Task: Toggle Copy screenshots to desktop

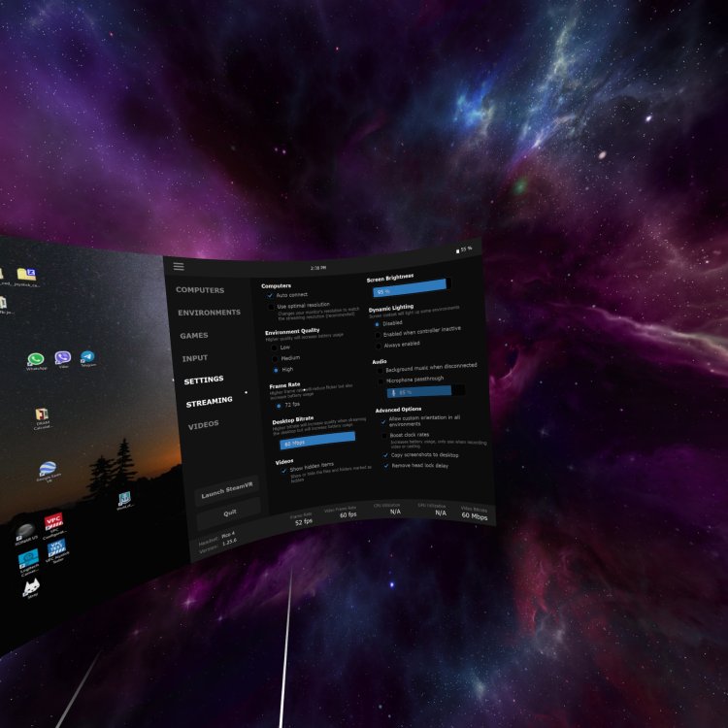Action: [385, 455]
